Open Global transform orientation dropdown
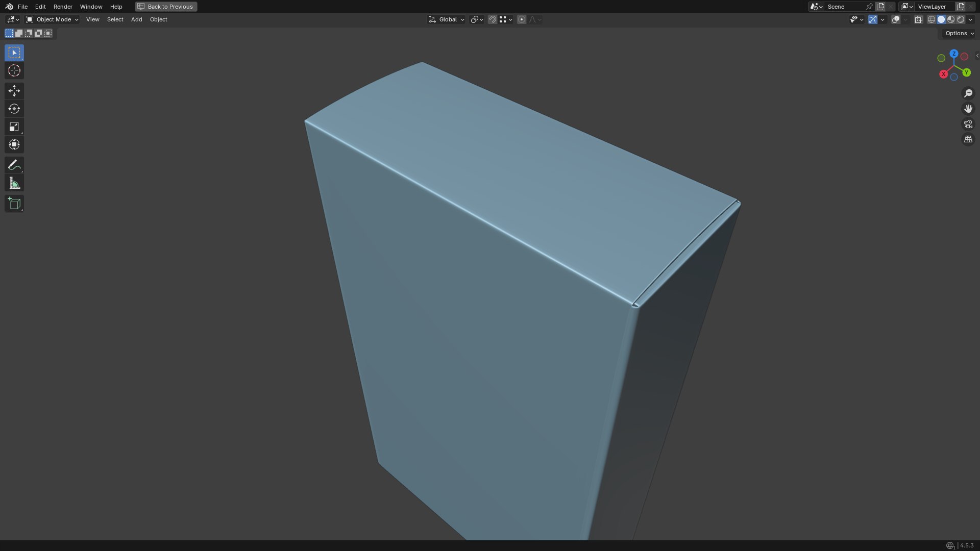The image size is (980, 551). point(447,19)
